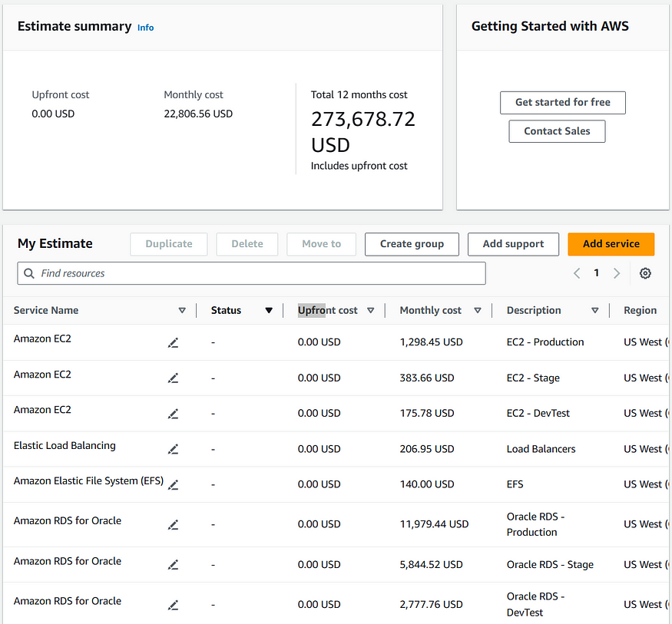Sort by Status column arrow
The image size is (672, 624).
269,311
